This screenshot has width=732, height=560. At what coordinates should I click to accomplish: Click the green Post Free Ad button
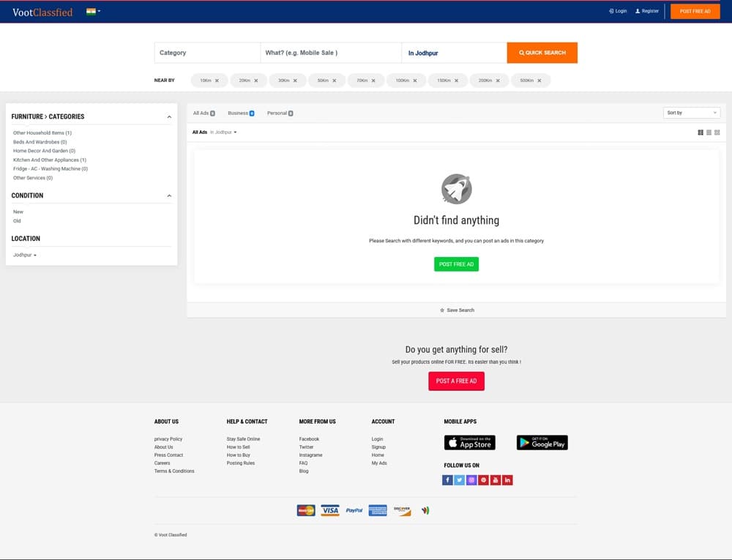(456, 264)
